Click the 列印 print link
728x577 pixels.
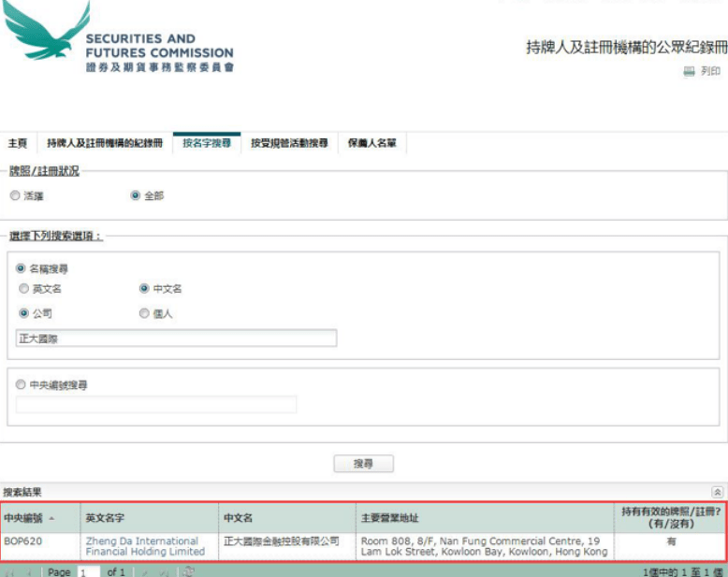710,71
